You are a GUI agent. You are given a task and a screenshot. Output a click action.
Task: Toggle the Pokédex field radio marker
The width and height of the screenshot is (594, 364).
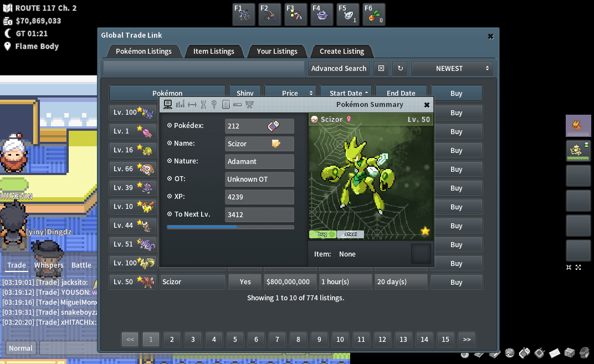click(170, 126)
